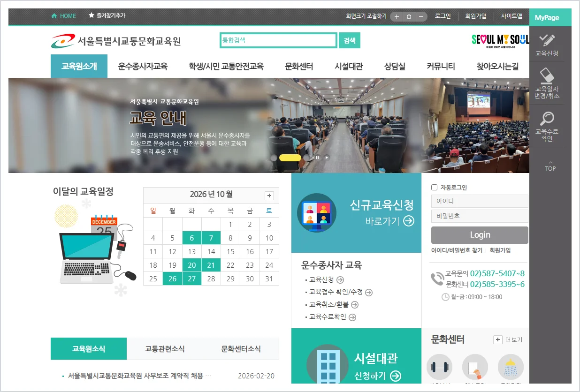Click the dumbbell fitness icon in 문화센터
Image resolution: width=580 pixels, height=392 pixels.
pos(439,367)
